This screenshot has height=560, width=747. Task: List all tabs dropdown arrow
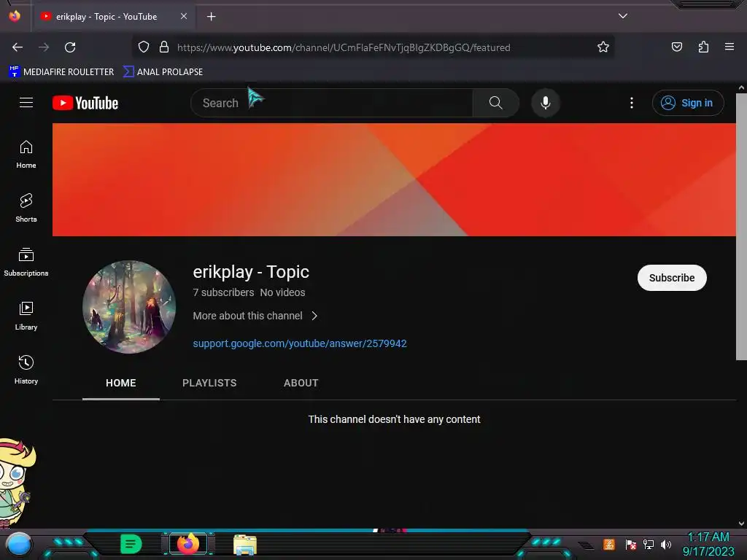(623, 16)
